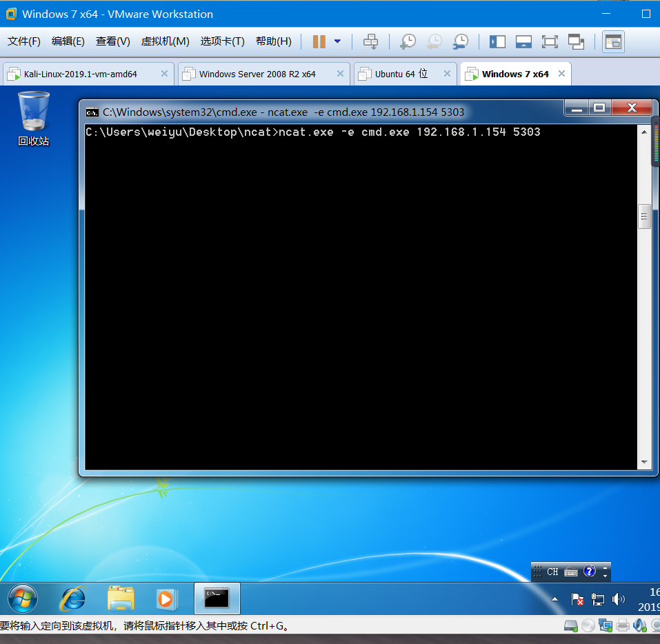Click the ncat command line text

(312, 132)
